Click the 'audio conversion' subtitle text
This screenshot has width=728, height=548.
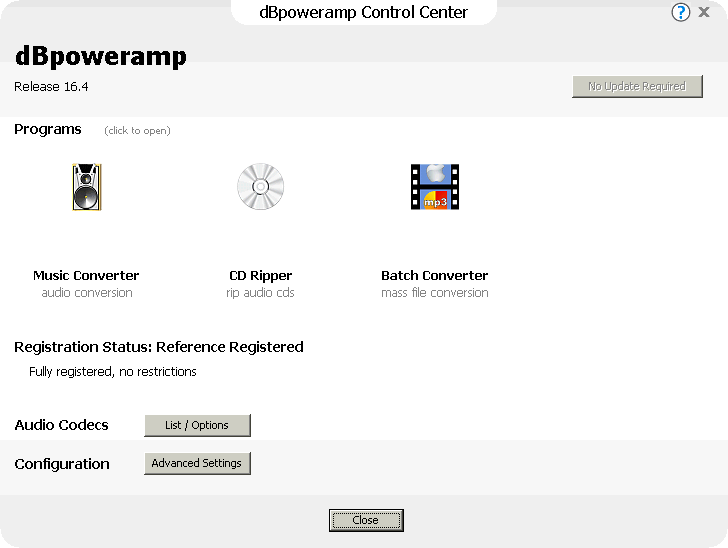click(87, 293)
